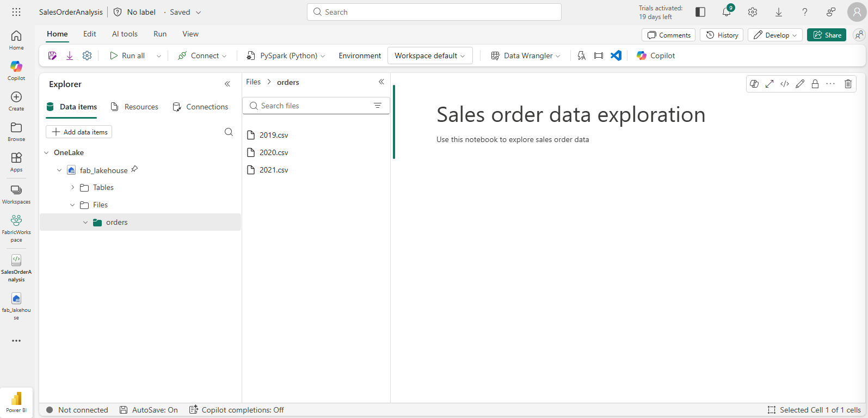Toggle the header panel layout icon

[700, 12]
